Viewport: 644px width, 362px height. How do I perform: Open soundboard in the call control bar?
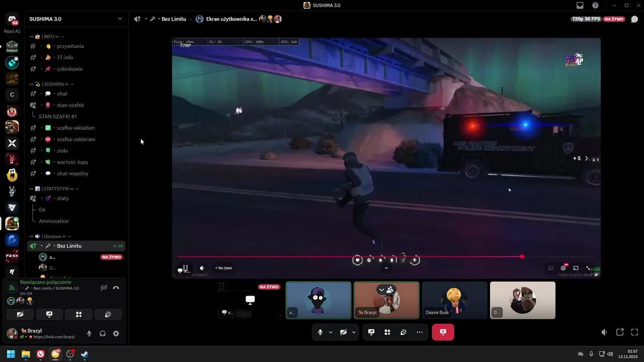click(x=404, y=332)
